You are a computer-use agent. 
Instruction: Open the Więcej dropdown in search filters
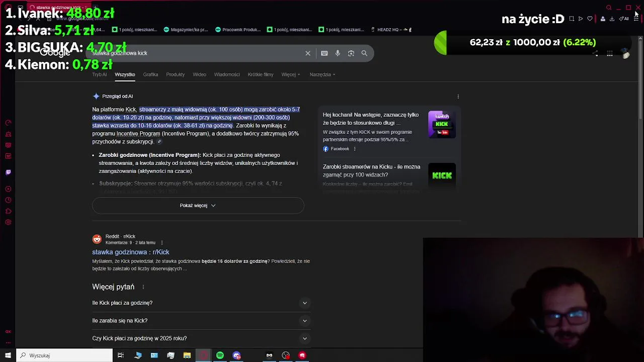pyautogui.click(x=291, y=74)
